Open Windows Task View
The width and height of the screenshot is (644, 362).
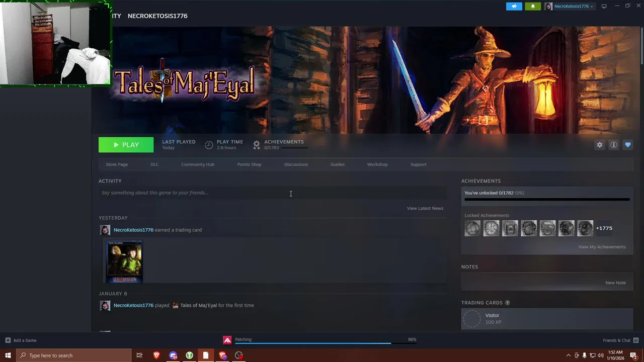click(139, 355)
